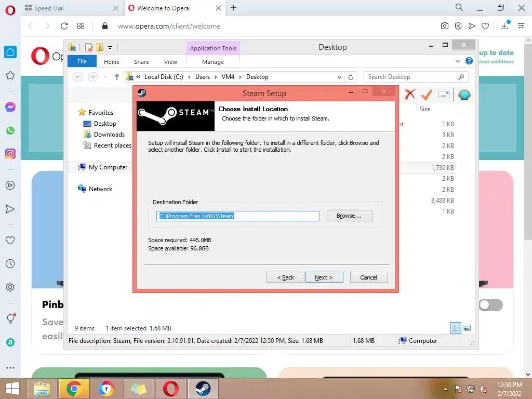Click Explorer up-folder arrow
This screenshot has width=532, height=399.
[x=117, y=77]
